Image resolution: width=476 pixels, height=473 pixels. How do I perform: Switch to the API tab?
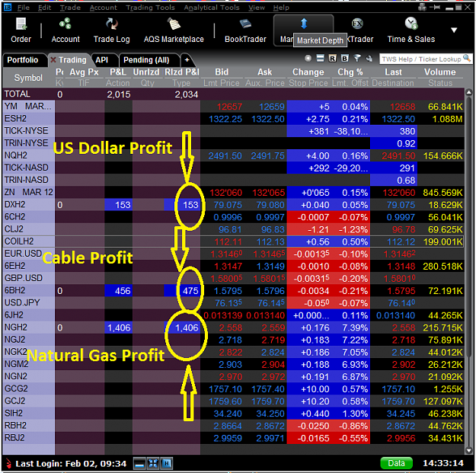pyautogui.click(x=102, y=60)
